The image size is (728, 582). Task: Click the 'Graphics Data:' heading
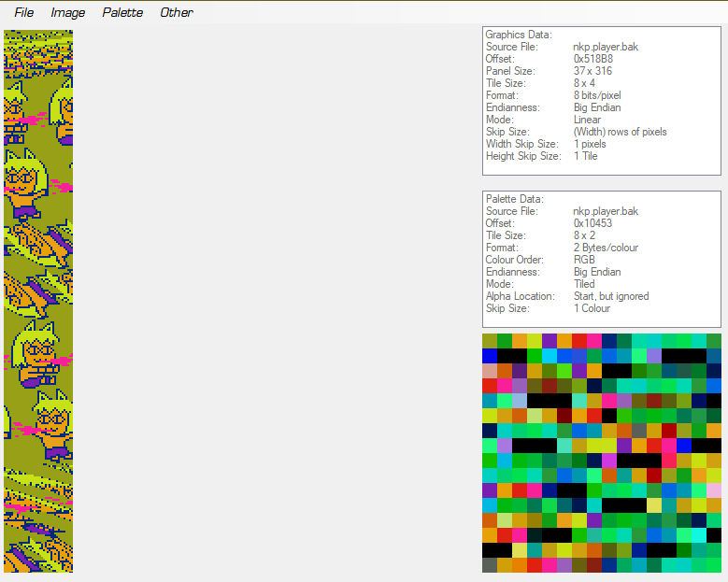(x=519, y=35)
